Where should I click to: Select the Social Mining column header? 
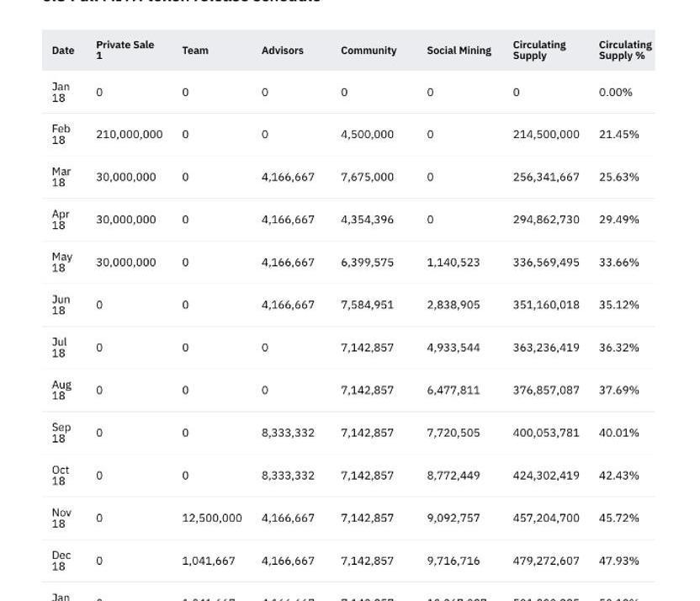point(459,51)
